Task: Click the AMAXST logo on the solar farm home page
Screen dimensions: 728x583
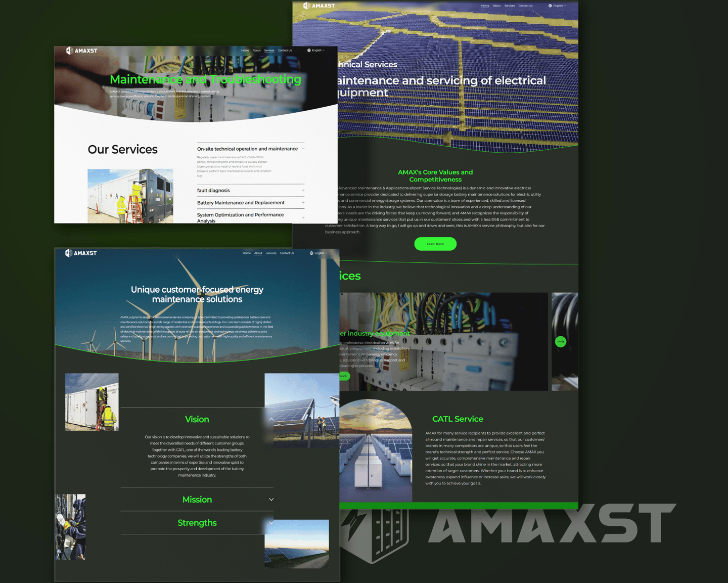Action: [319, 6]
